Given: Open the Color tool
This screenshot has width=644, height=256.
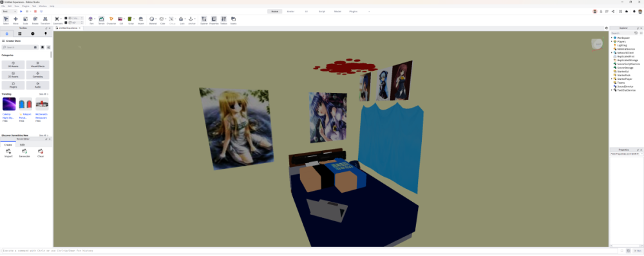Looking at the screenshot, I should pyautogui.click(x=162, y=19).
